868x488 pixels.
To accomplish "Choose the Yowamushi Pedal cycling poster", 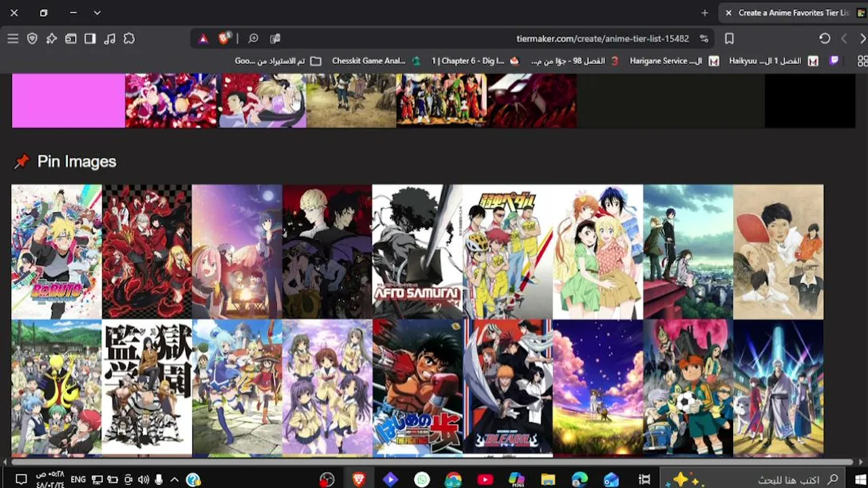I will [507, 251].
